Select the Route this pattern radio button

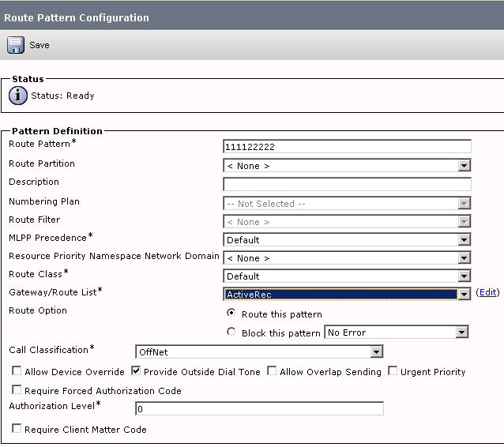(x=231, y=313)
